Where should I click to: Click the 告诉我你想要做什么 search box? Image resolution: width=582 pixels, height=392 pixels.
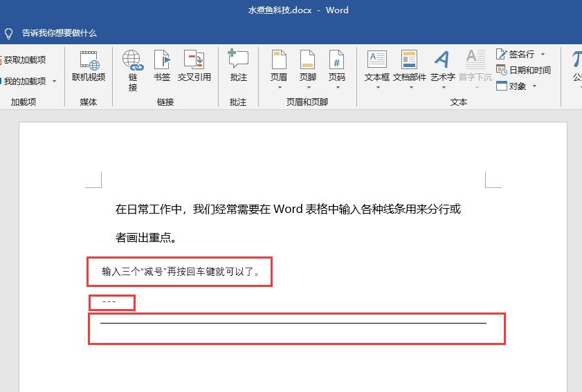pyautogui.click(x=60, y=33)
